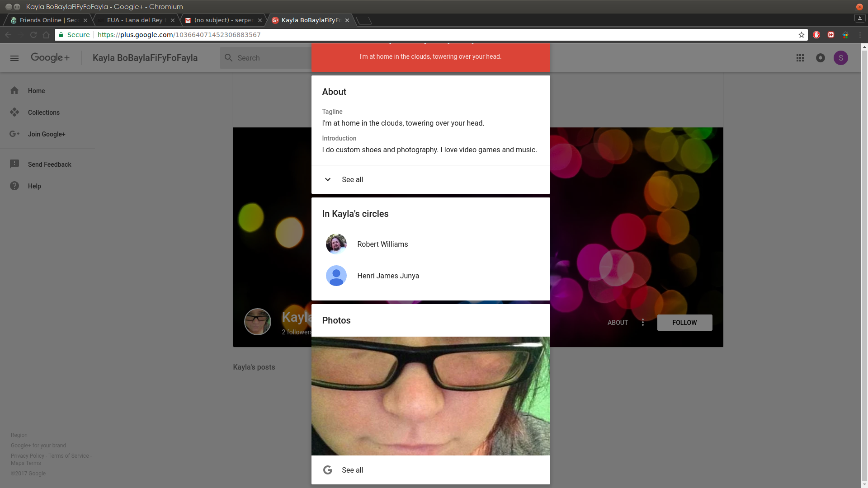Open the Chromium menu dots
868x488 pixels.
[x=860, y=35]
